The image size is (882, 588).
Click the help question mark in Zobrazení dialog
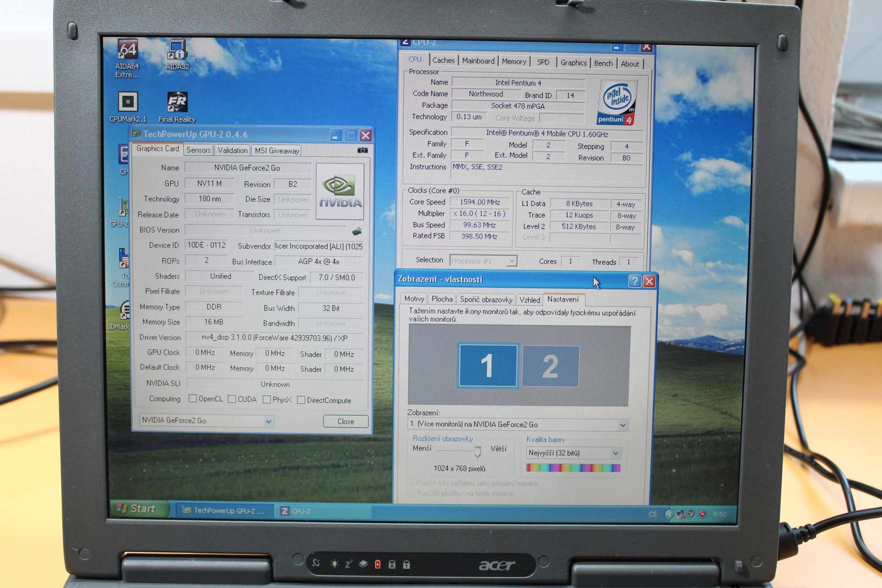(x=634, y=281)
